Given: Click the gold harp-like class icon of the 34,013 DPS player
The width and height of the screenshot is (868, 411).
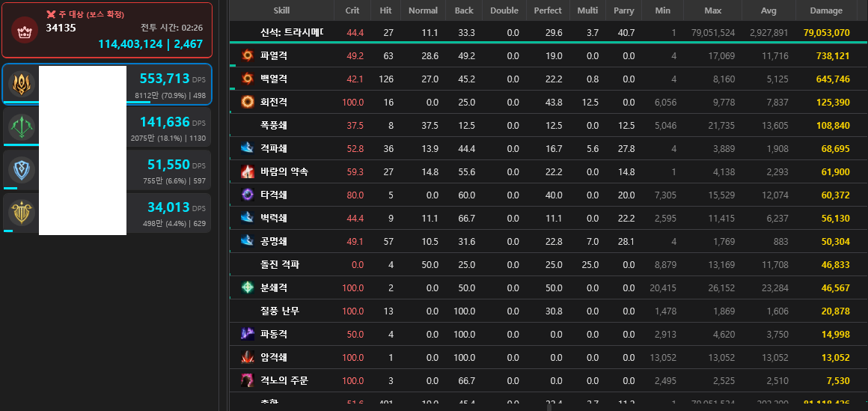Looking at the screenshot, I should tap(21, 213).
